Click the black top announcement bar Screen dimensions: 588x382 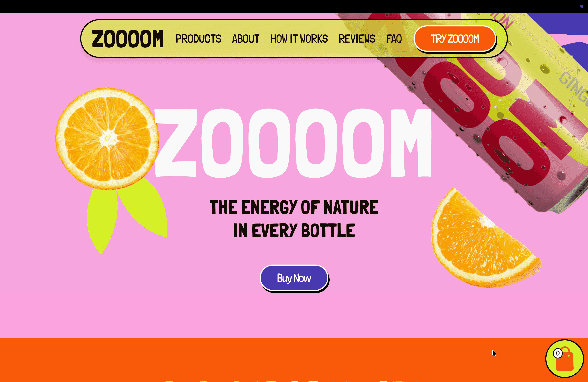click(x=294, y=6)
